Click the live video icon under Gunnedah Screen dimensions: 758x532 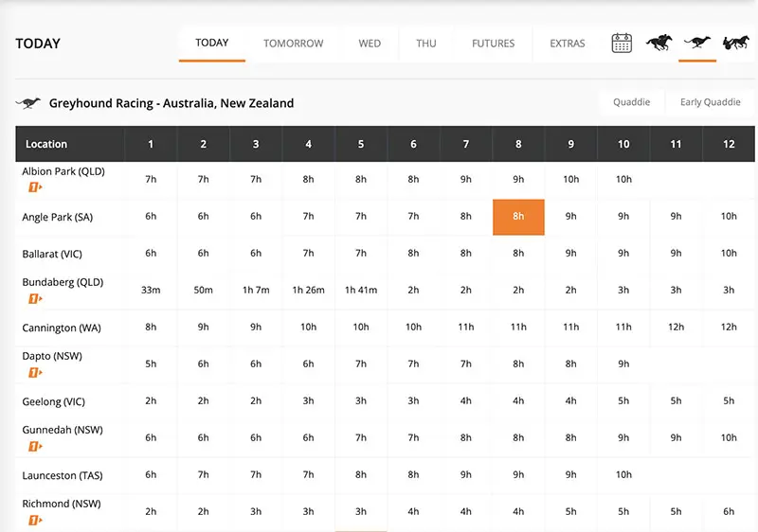click(35, 447)
